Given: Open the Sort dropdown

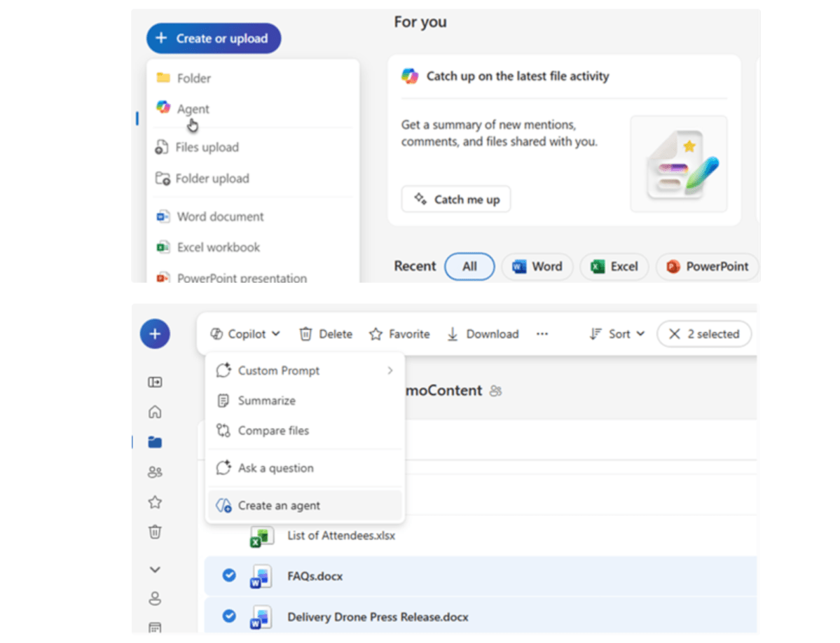Looking at the screenshot, I should coord(617,334).
